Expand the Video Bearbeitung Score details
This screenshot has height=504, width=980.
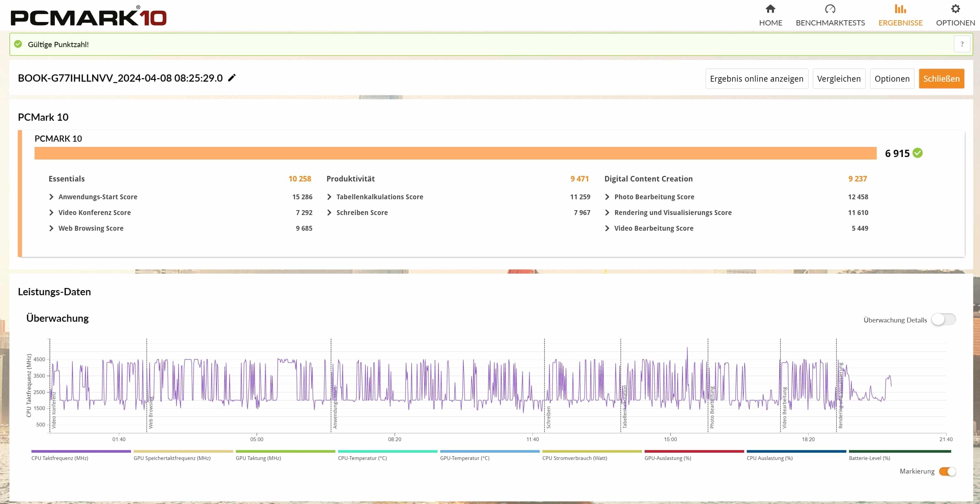[x=607, y=228]
